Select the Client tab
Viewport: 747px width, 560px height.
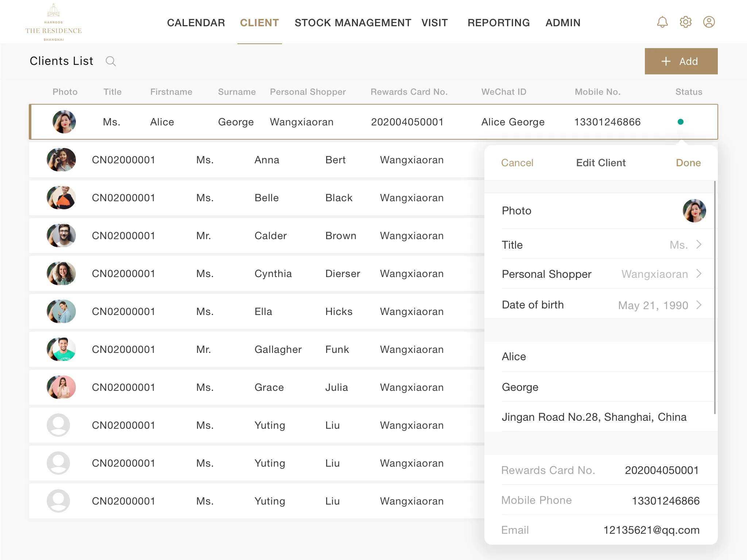tap(259, 23)
